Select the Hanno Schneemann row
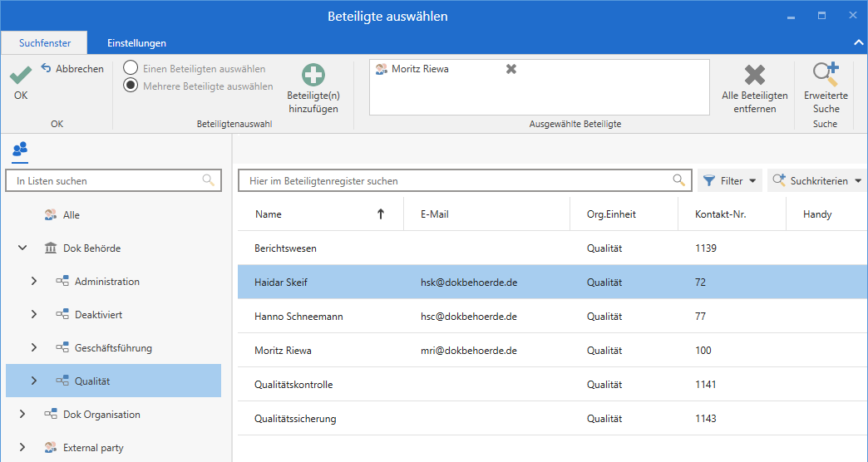The image size is (868, 462). [x=552, y=317]
